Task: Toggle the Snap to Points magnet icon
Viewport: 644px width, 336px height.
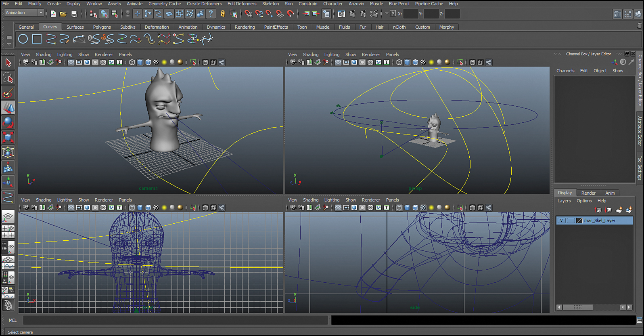Action: [269, 14]
